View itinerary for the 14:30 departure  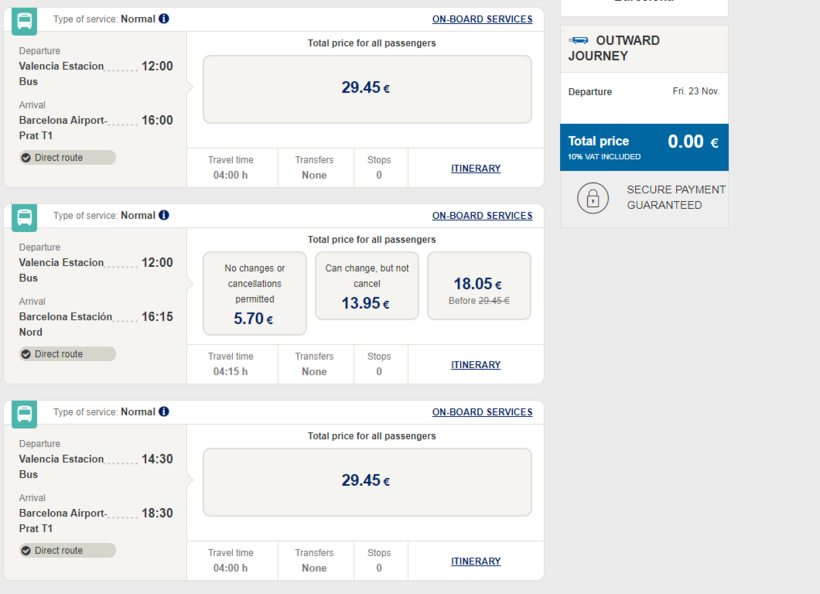(476, 562)
